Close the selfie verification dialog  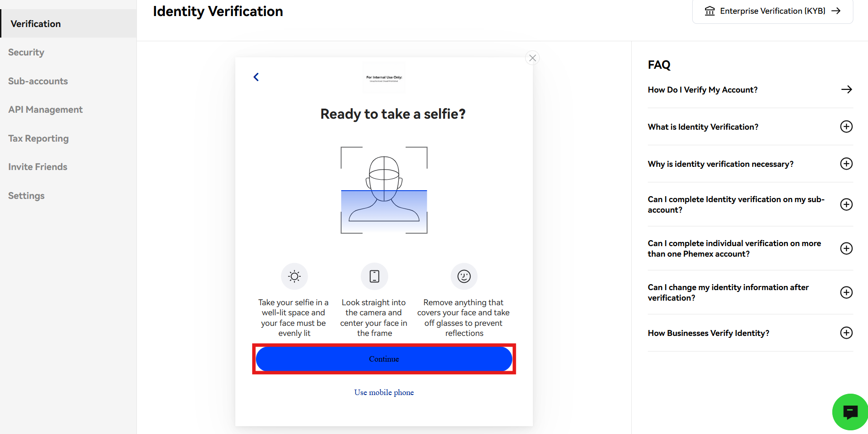(532, 58)
